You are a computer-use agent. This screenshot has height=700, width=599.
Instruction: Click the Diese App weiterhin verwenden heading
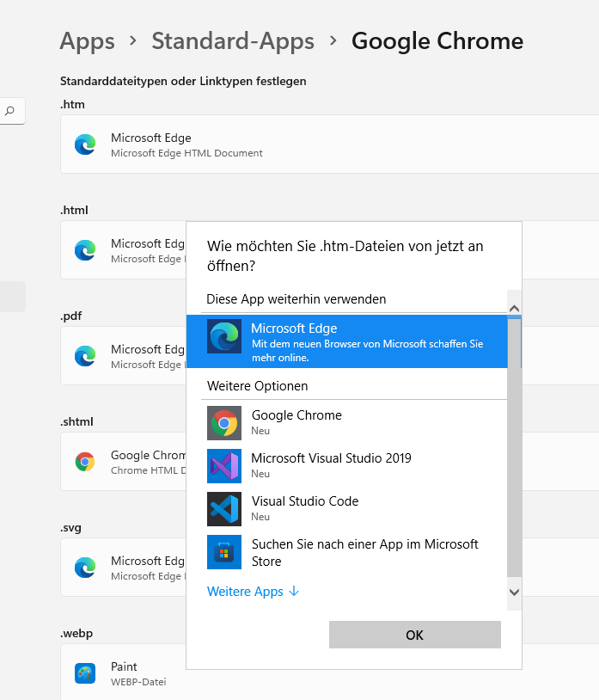296,299
